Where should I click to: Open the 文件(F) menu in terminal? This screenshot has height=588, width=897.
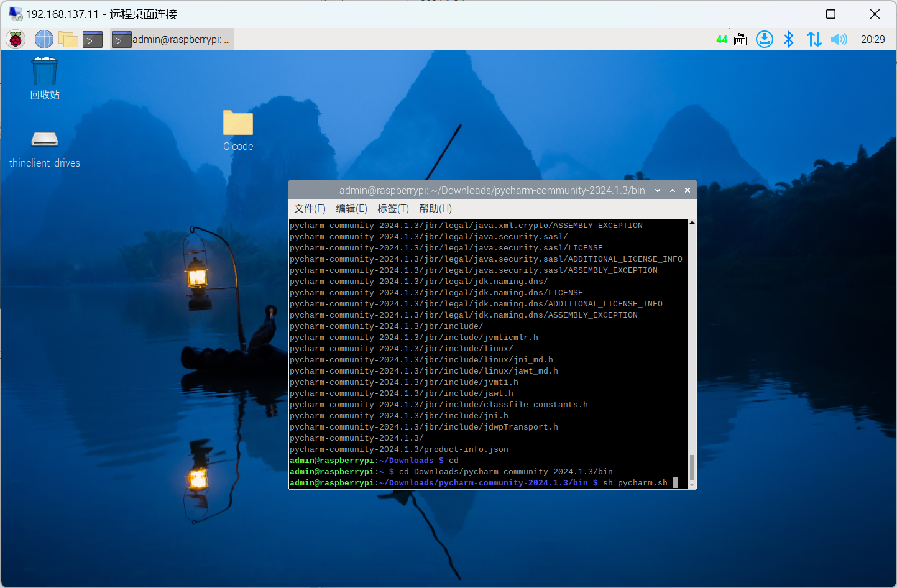click(x=310, y=209)
